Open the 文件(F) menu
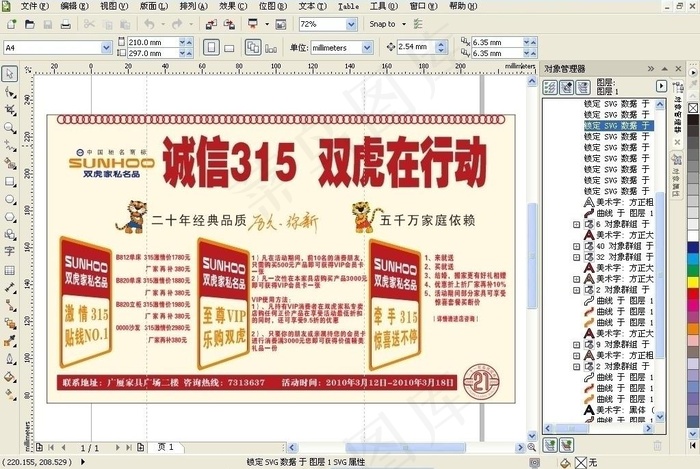700x469 pixels. pos(35,6)
